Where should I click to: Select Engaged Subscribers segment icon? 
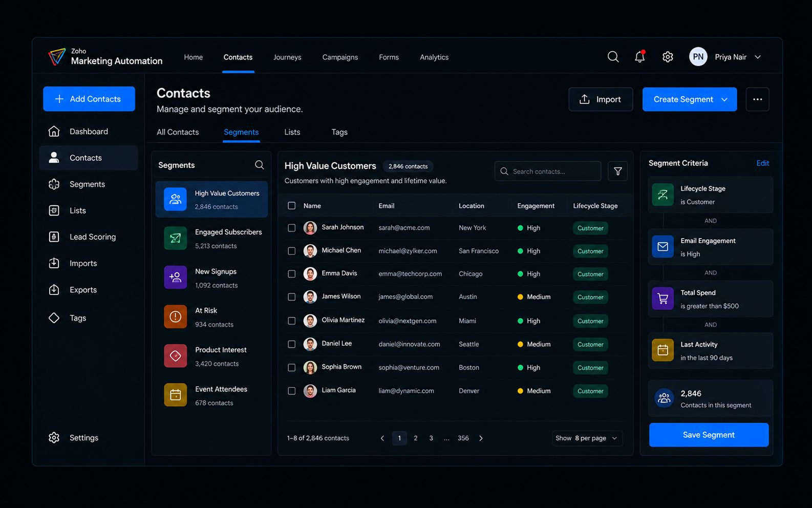click(x=175, y=238)
